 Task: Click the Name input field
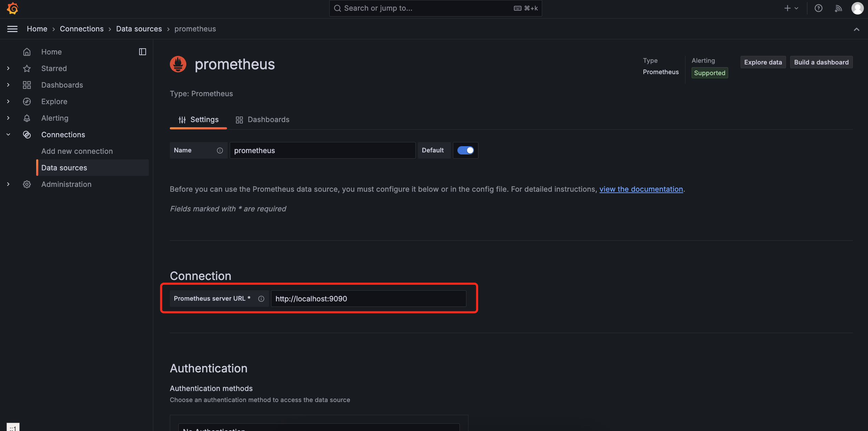click(x=322, y=150)
